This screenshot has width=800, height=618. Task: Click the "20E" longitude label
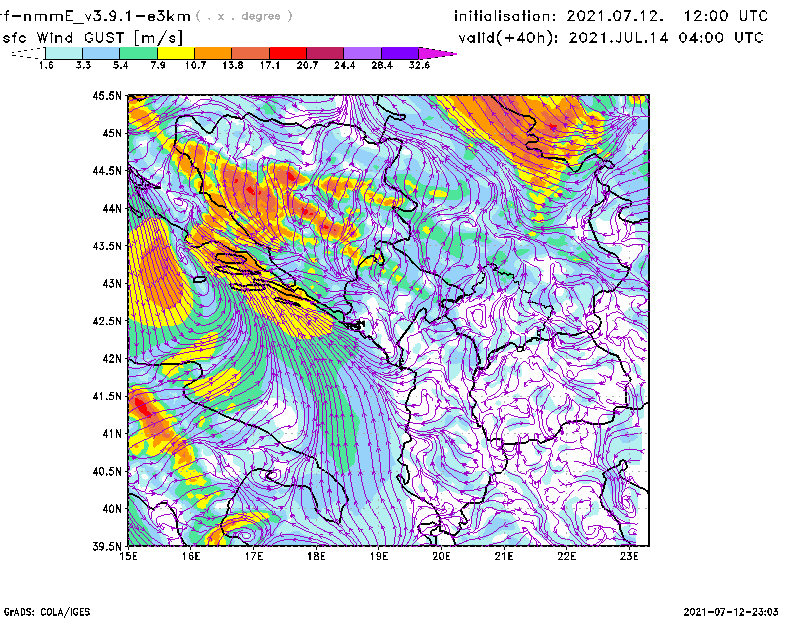coord(441,556)
